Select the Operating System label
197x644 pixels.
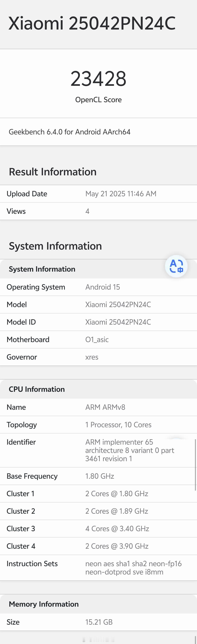36,287
